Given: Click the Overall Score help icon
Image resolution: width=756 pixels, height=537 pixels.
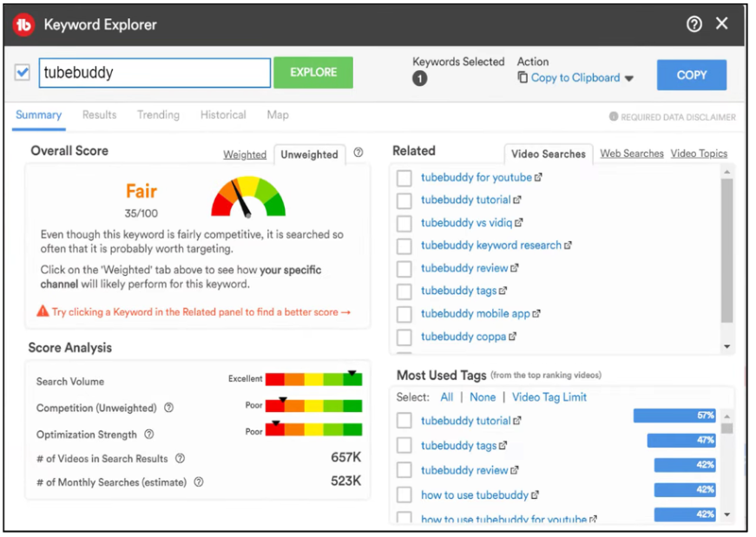Looking at the screenshot, I should pyautogui.click(x=358, y=153).
